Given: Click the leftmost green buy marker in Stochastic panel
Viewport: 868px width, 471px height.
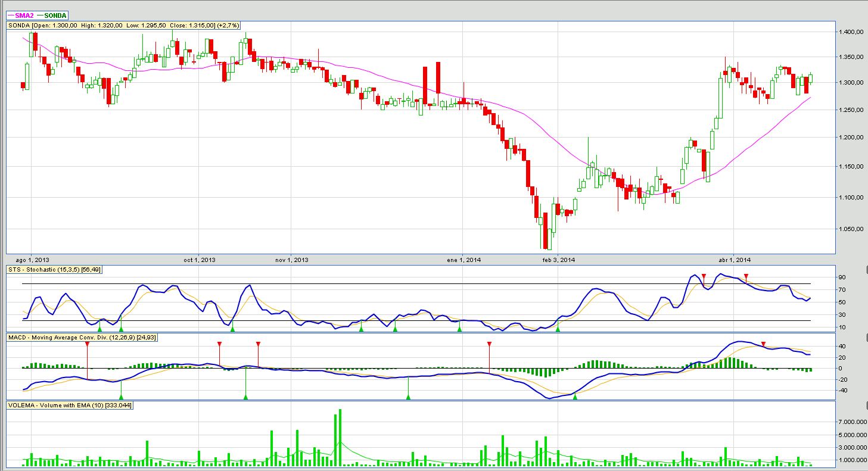Looking at the screenshot, I should click(x=100, y=327).
